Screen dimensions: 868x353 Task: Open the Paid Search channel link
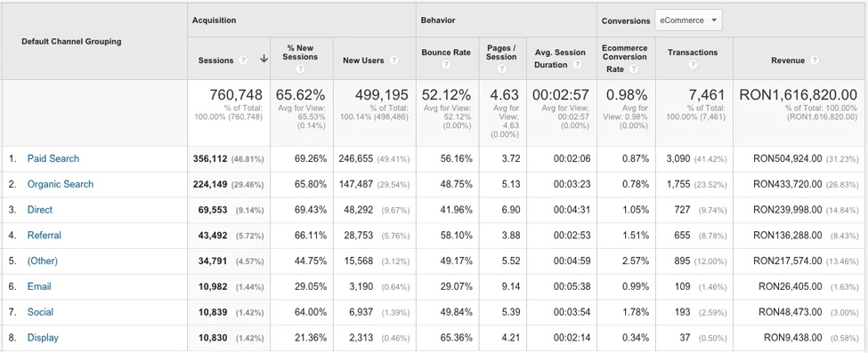pos(53,159)
